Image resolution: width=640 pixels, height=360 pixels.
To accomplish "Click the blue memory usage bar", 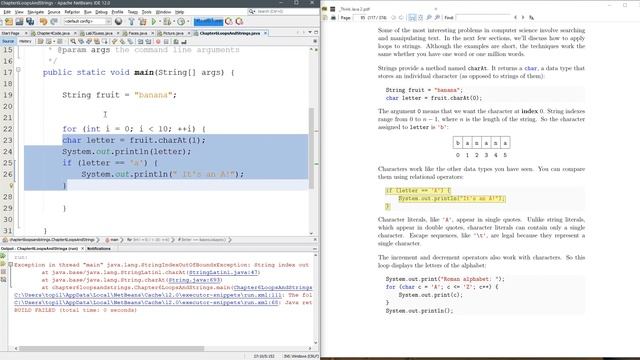I will point(209,21).
